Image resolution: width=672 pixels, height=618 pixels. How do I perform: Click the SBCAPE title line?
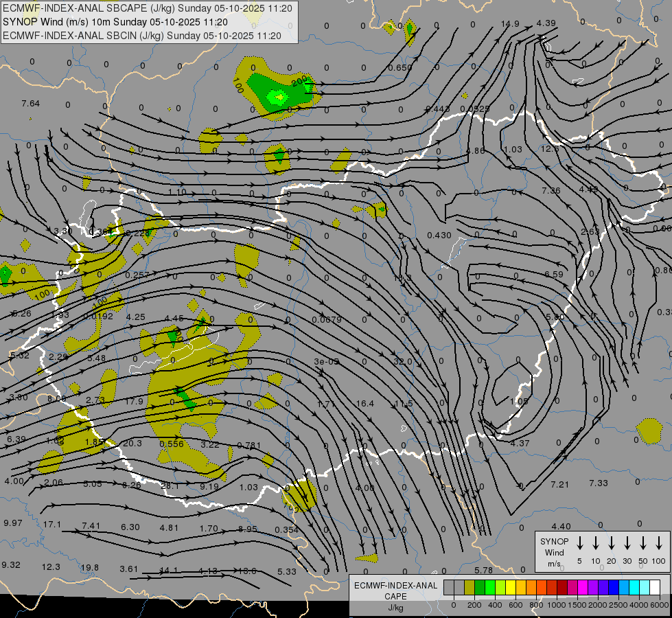[148, 8]
